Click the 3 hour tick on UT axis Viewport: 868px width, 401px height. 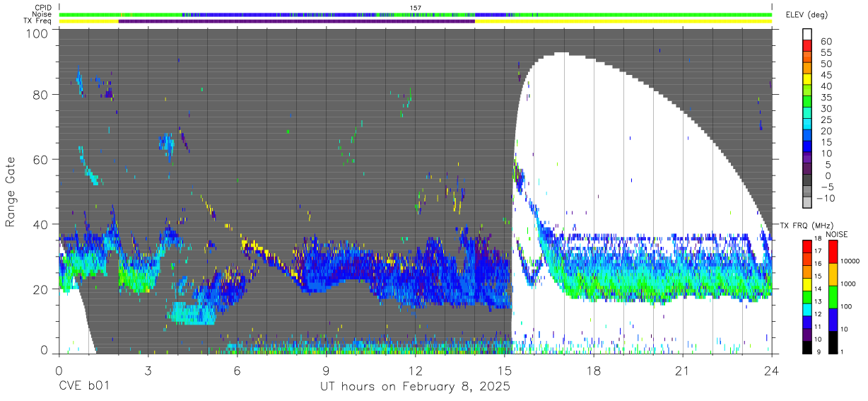click(148, 370)
